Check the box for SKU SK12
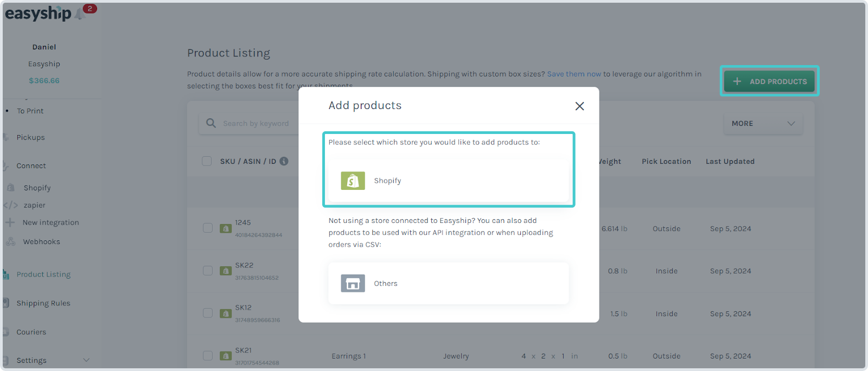868x371 pixels. (208, 313)
